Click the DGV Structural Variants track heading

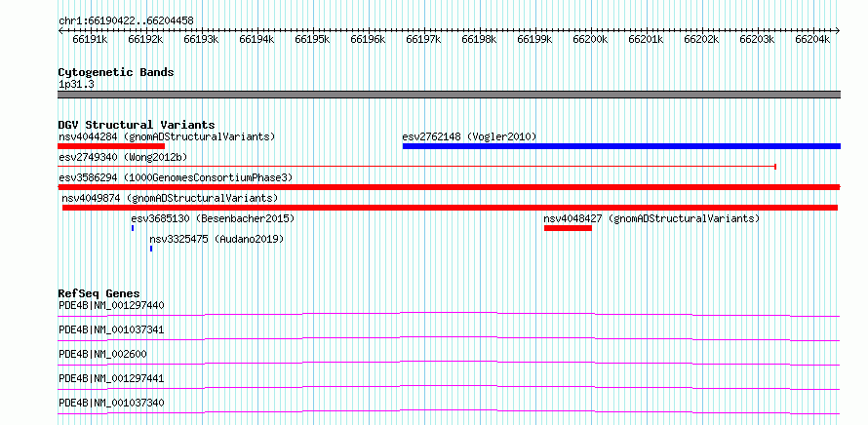click(x=137, y=125)
